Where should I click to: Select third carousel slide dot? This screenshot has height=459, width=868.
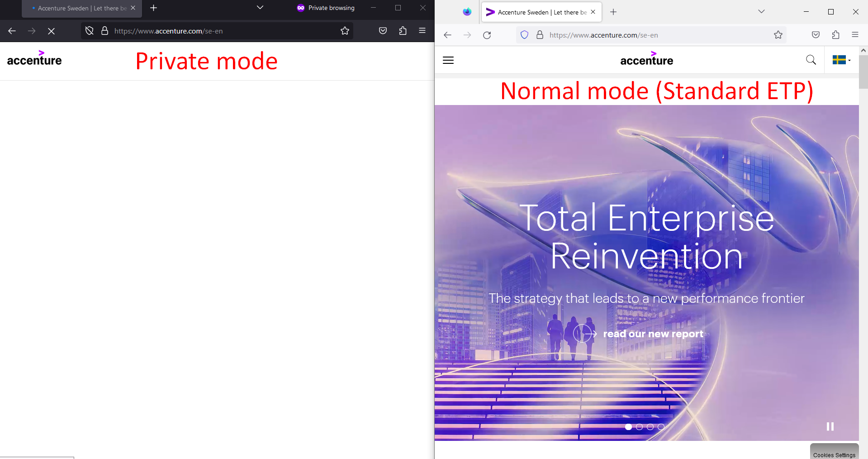click(x=650, y=427)
